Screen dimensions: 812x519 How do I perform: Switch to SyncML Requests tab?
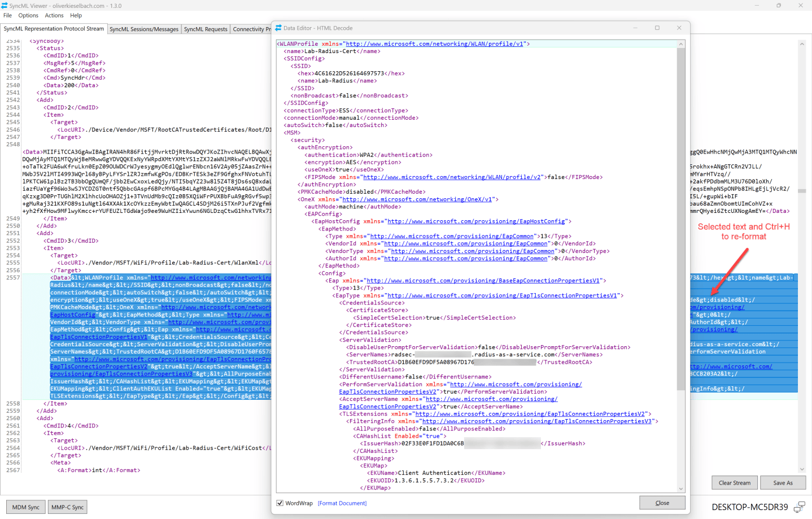206,29
